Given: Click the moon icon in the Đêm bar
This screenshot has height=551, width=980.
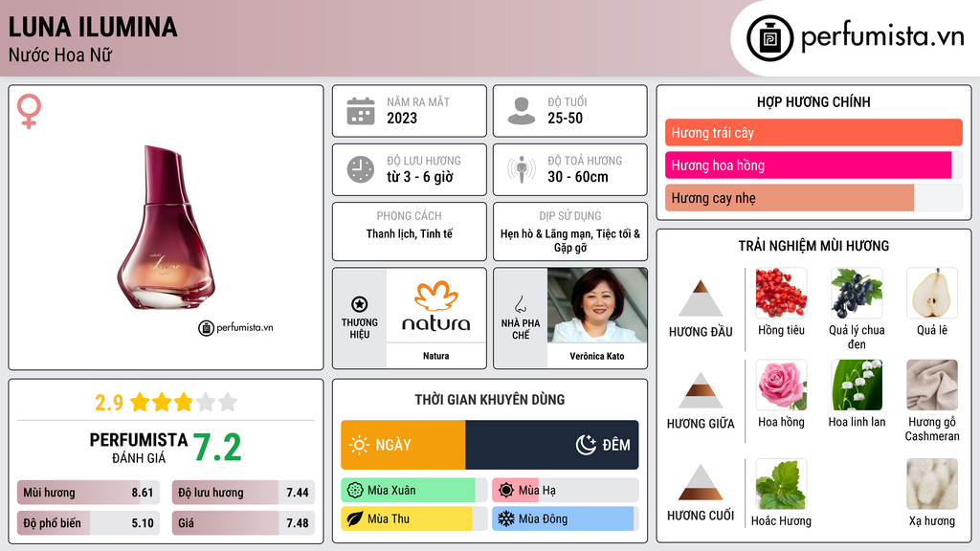Looking at the screenshot, I should (x=586, y=445).
